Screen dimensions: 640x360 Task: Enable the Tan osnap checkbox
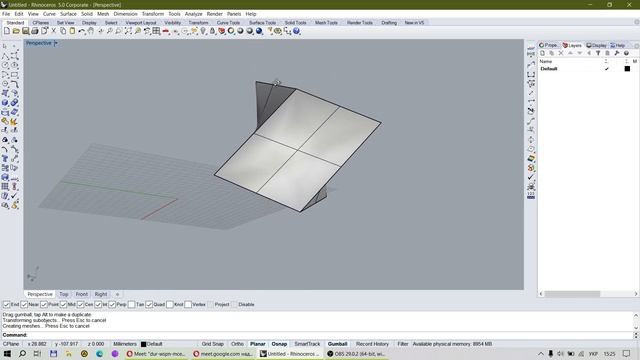pos(131,304)
